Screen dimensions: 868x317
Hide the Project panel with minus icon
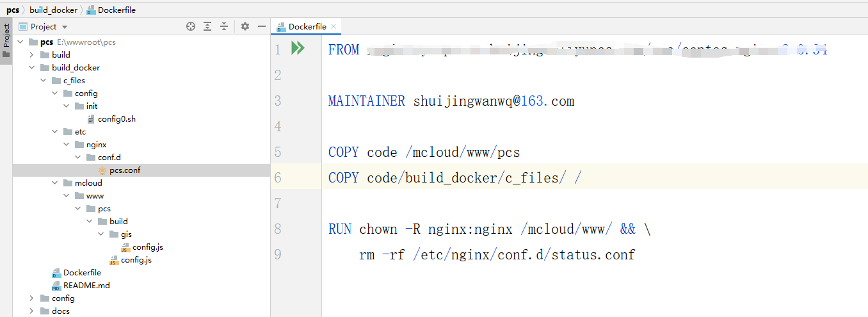[x=261, y=26]
